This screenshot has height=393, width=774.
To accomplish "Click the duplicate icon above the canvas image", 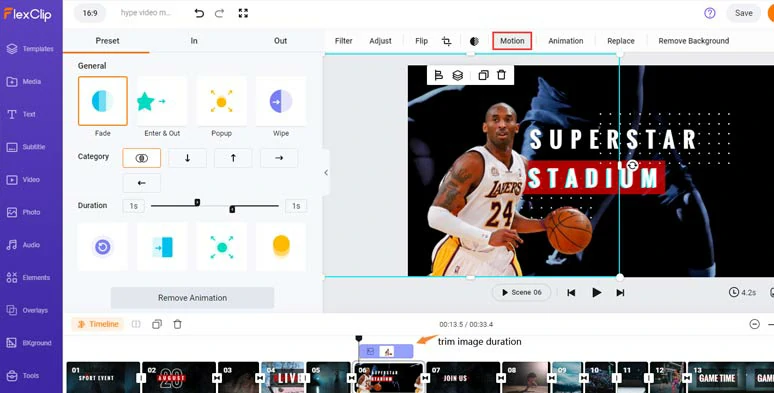I will [483, 75].
